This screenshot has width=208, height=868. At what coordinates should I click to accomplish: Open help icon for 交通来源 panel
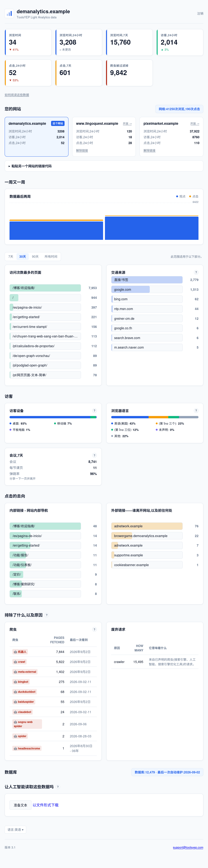click(196, 272)
